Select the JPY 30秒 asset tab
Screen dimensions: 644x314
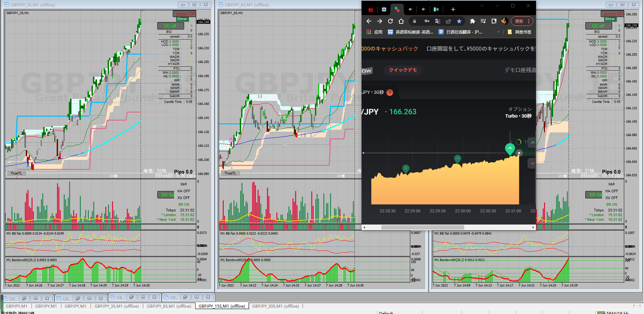(x=377, y=92)
